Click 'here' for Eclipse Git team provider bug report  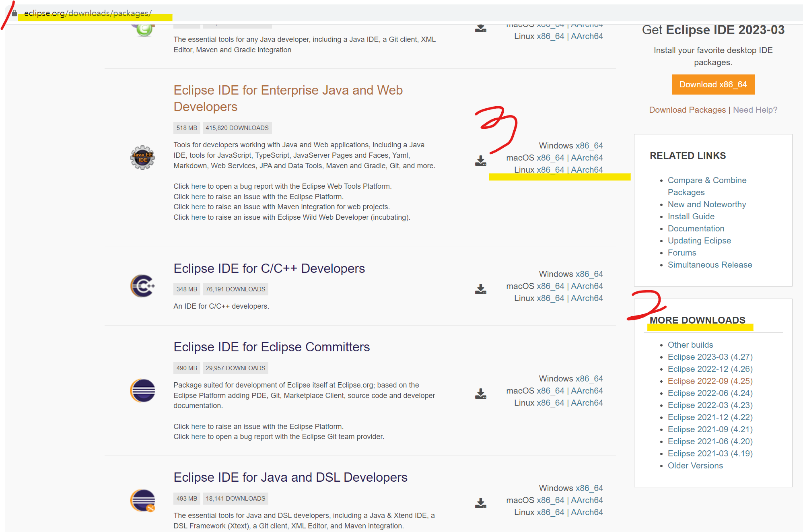[198, 437]
